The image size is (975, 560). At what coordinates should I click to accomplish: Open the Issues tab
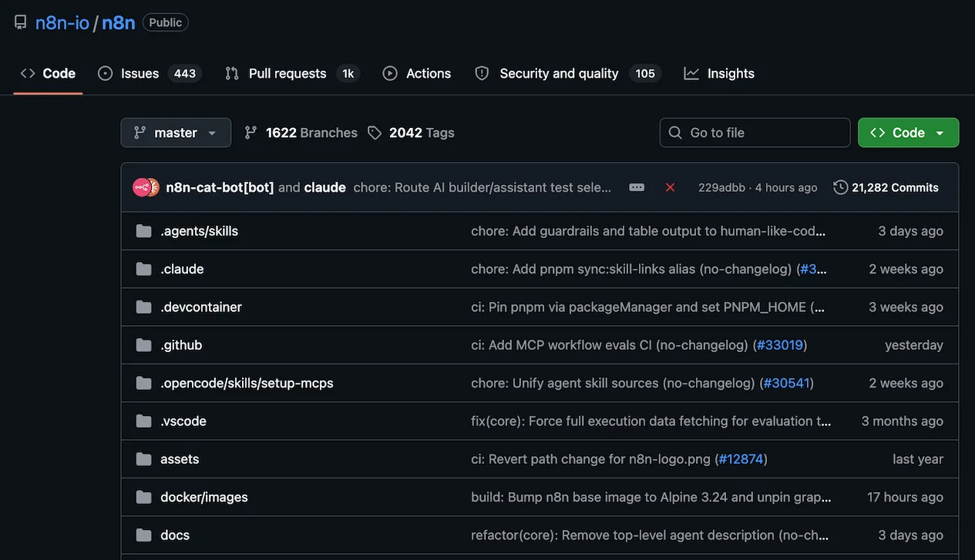(150, 73)
